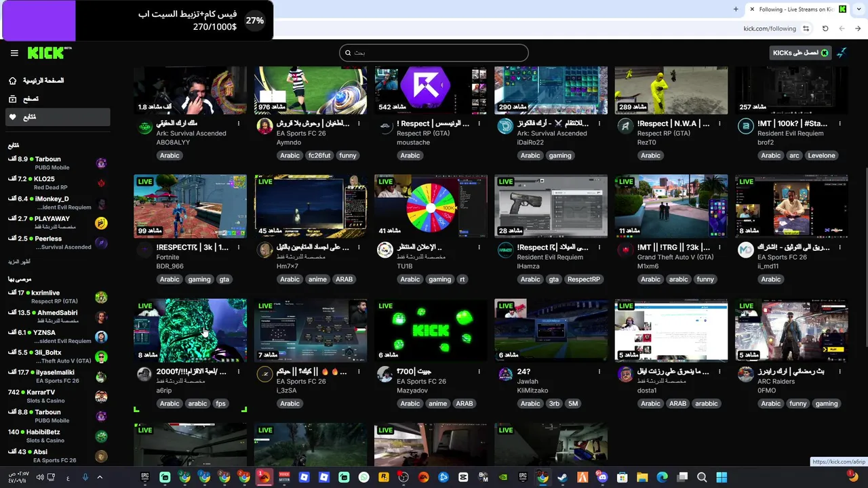The image size is (868, 488).
Task: Open WhatsApp from taskbar
Action: click(364, 477)
